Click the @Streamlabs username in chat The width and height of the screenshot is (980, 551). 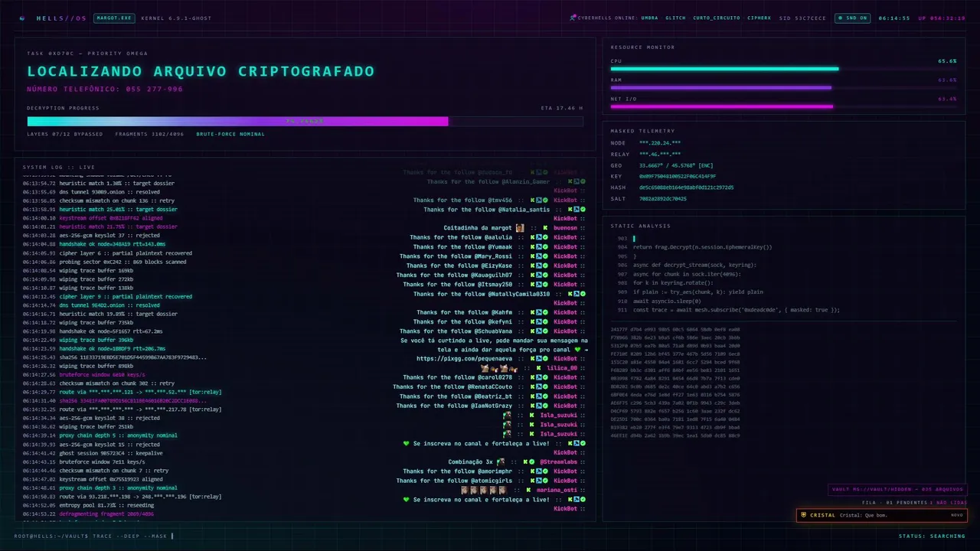click(x=558, y=462)
